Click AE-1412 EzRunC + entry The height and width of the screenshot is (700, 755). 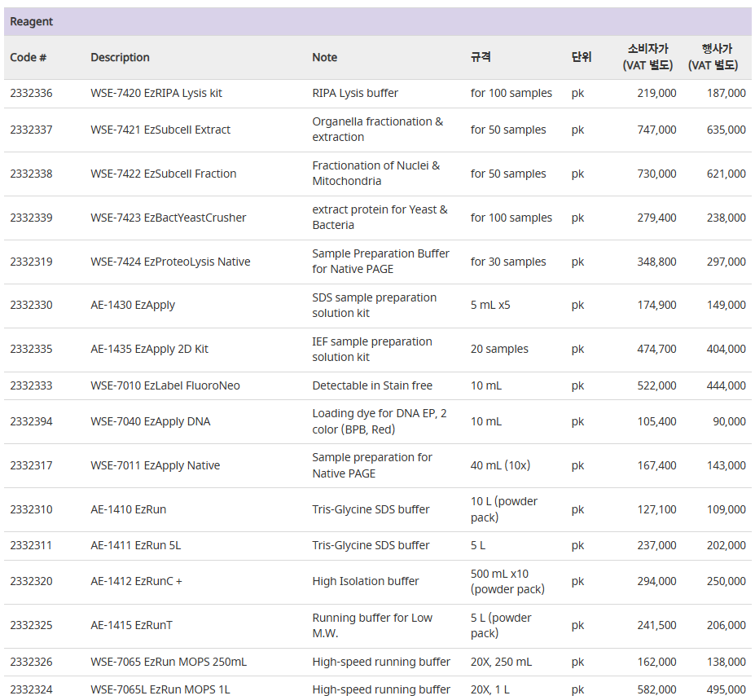coord(136,582)
